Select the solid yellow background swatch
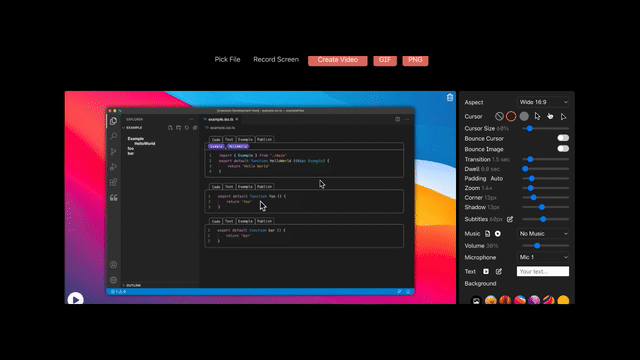Screen dimensions: 640x360 (563, 300)
